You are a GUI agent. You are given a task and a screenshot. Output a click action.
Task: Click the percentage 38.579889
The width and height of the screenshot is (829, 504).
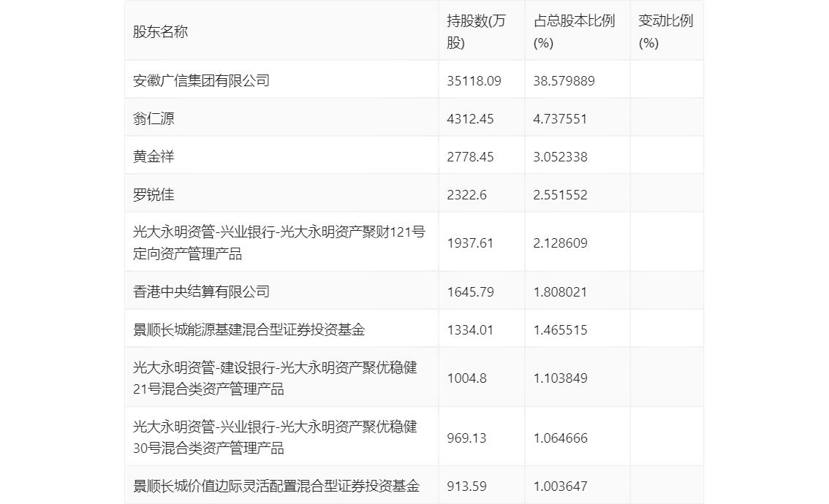(564, 81)
